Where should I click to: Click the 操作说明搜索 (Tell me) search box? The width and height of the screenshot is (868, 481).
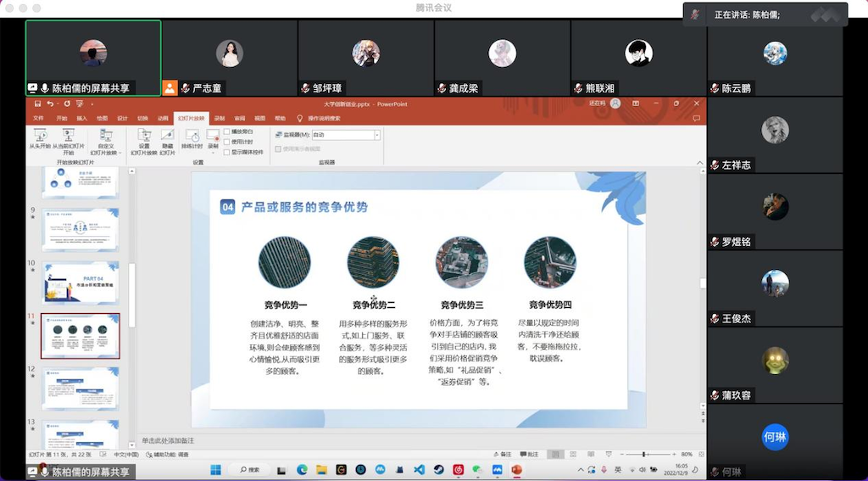point(320,118)
